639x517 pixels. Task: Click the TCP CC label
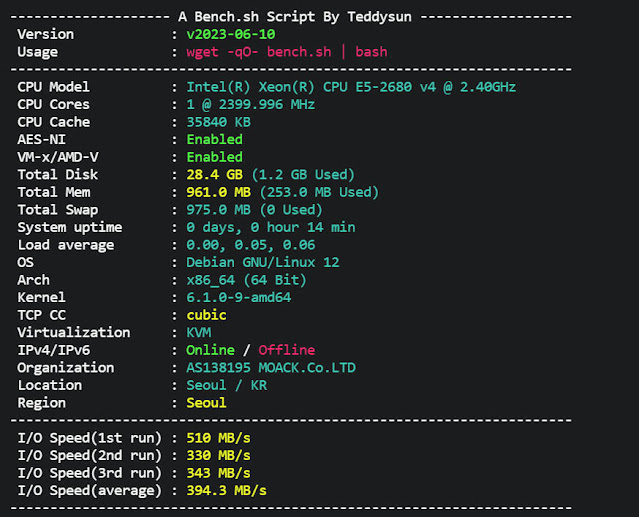point(41,315)
